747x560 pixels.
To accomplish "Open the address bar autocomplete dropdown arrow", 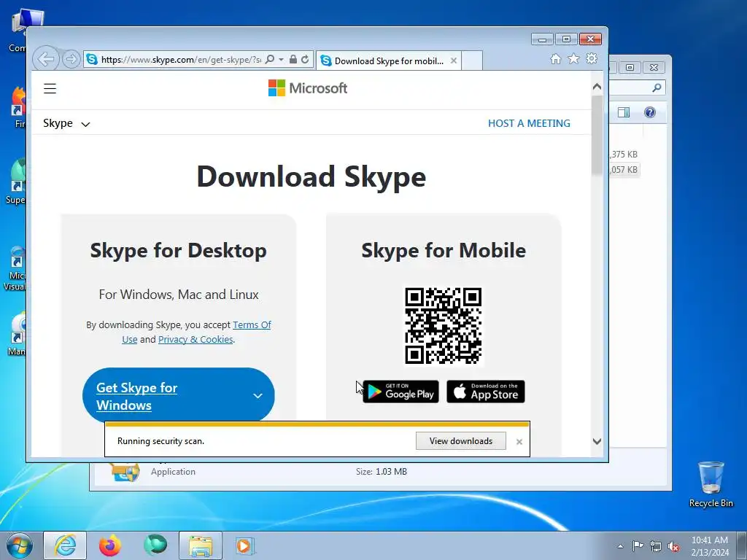I will [x=281, y=60].
